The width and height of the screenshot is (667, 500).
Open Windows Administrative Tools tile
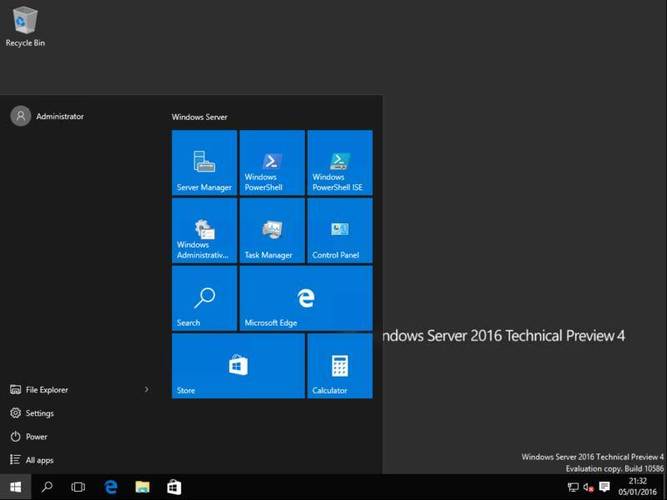pyautogui.click(x=204, y=231)
